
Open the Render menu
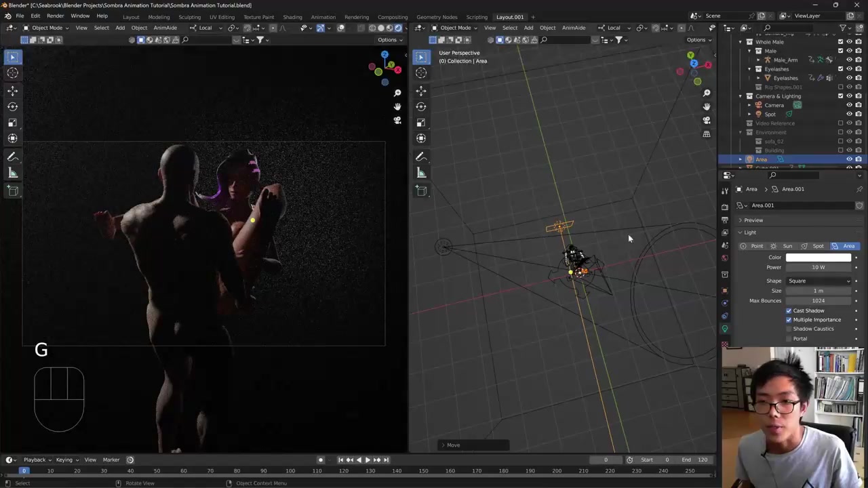click(x=55, y=16)
